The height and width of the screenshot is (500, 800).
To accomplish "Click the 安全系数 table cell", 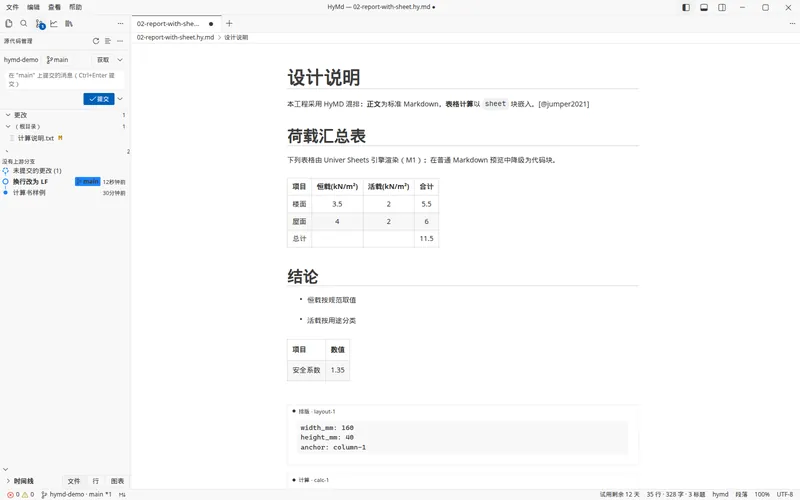I will tap(306, 370).
